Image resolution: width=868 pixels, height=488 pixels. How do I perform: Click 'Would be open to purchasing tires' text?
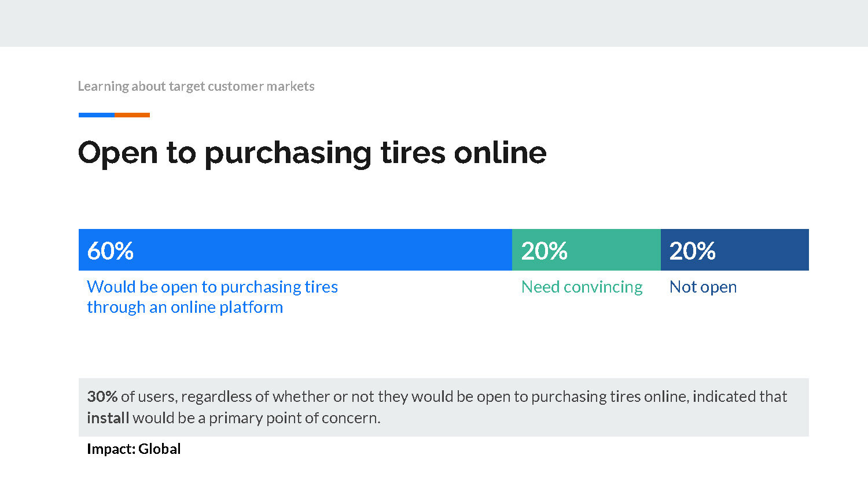click(212, 287)
